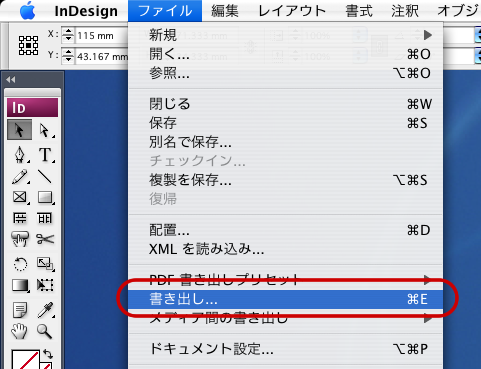The height and width of the screenshot is (369, 481).
Task: Choose 参照... menu entry
Action: coord(286,73)
